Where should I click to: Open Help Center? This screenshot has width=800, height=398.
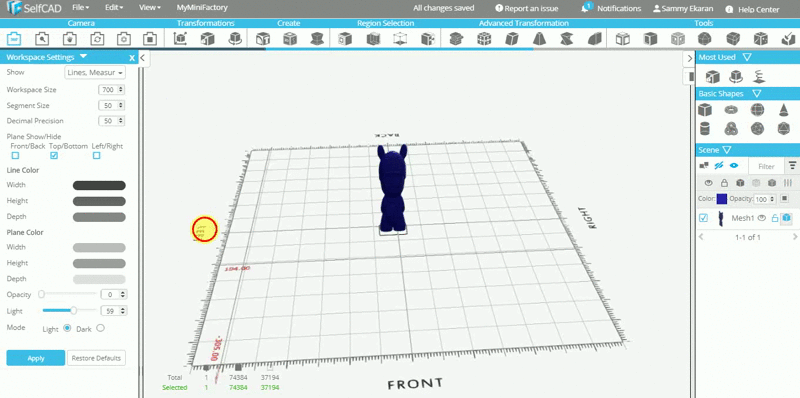(x=753, y=9)
